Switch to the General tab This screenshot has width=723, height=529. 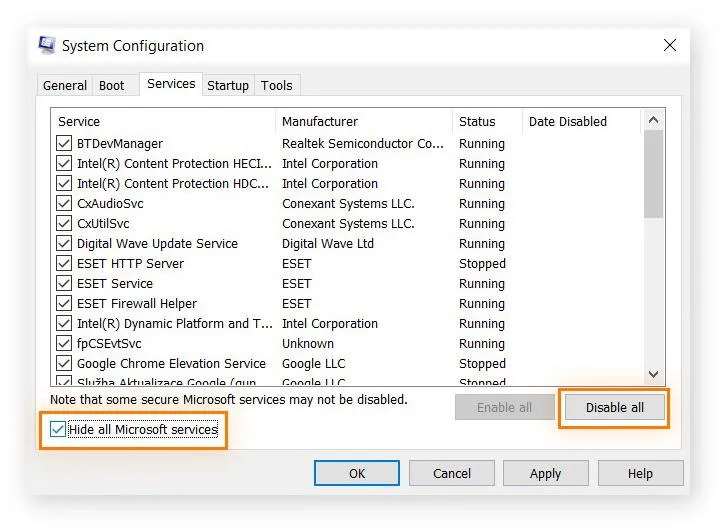click(65, 86)
